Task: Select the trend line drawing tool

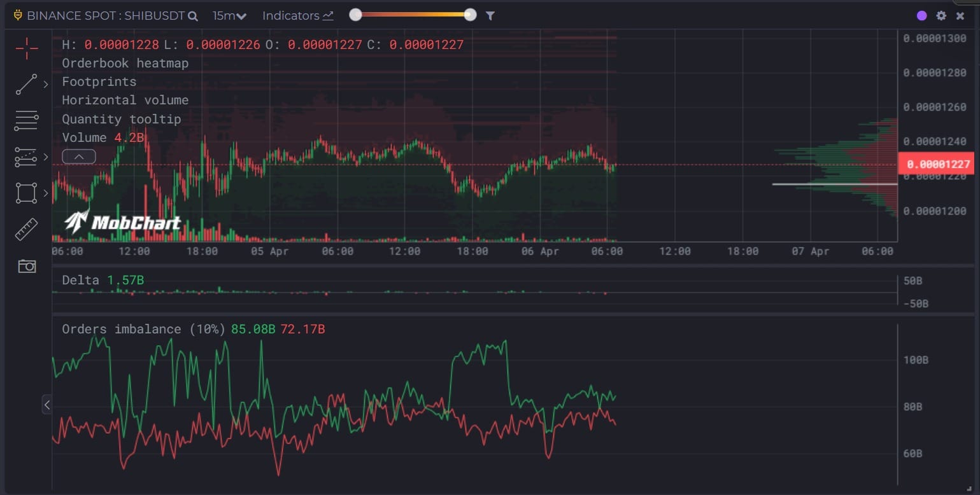Action: (x=27, y=84)
